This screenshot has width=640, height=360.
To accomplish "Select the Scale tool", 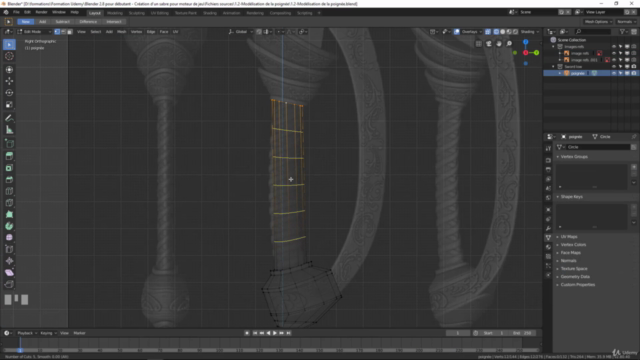I will (x=9, y=104).
